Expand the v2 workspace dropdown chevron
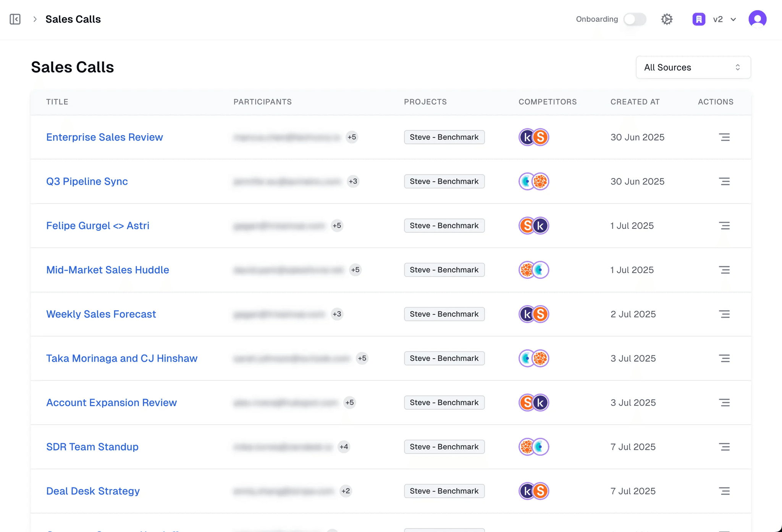This screenshot has width=782, height=532. 733,19
